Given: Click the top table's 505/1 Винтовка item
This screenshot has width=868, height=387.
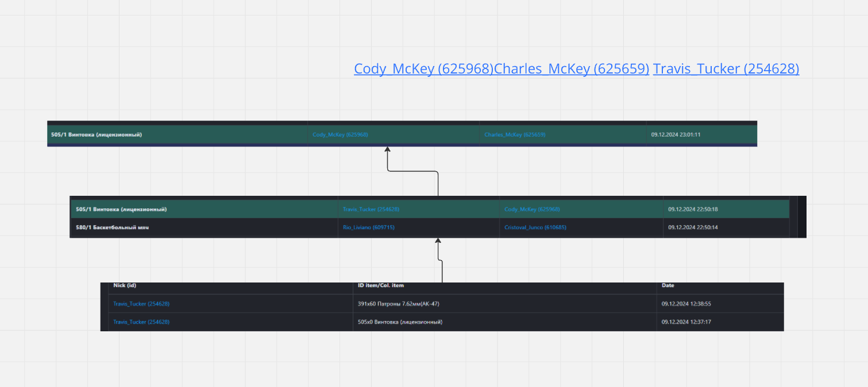Looking at the screenshot, I should (x=97, y=135).
